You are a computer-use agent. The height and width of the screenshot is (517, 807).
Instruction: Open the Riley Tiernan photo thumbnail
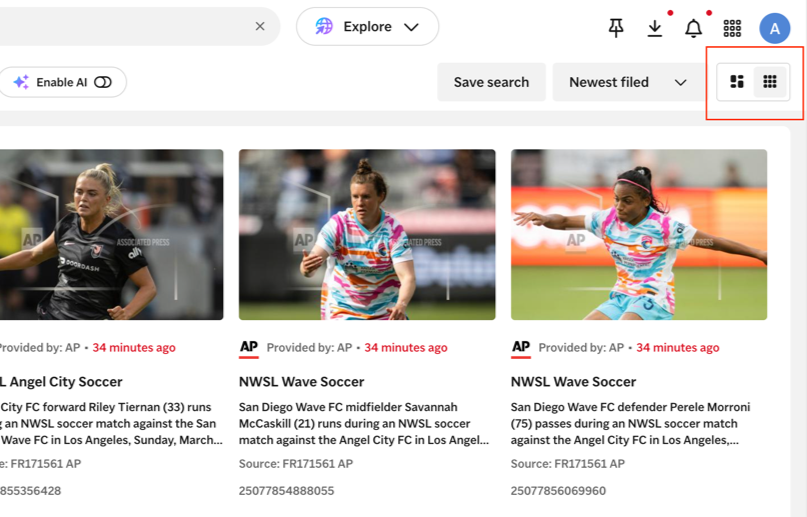coord(112,235)
